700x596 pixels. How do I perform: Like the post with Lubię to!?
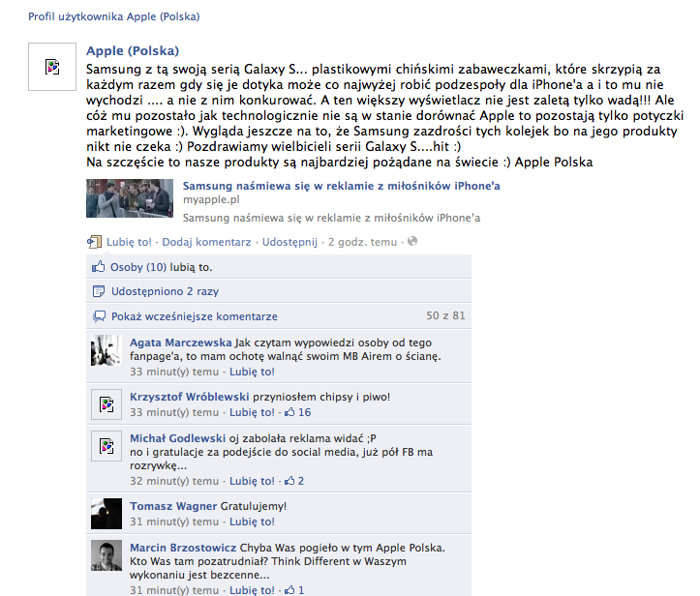[129, 242]
